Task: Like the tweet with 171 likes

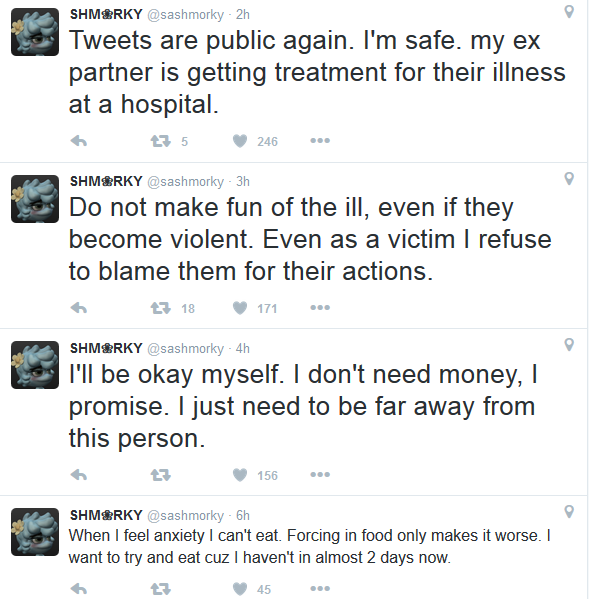Action: pos(240,308)
